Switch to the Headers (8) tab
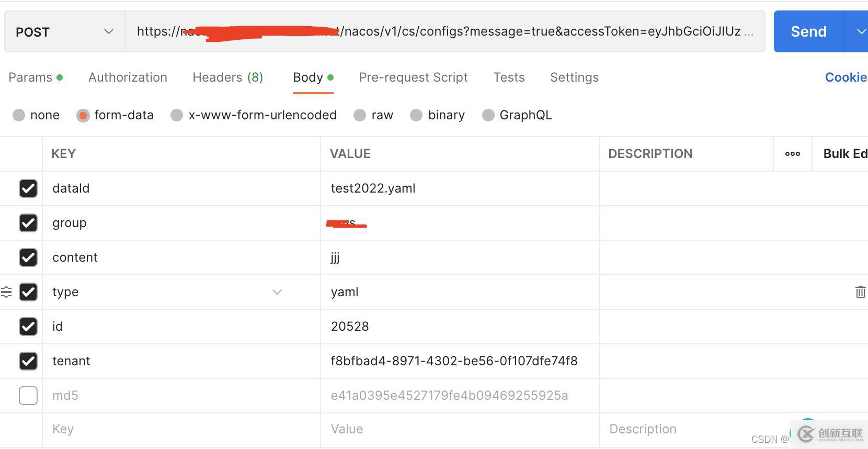 (227, 77)
